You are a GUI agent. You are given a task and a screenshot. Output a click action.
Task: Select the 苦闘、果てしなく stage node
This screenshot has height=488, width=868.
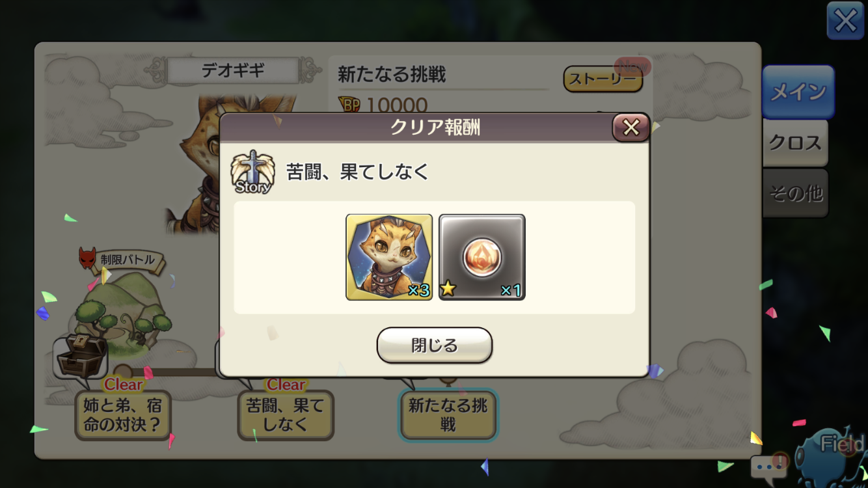coord(286,415)
